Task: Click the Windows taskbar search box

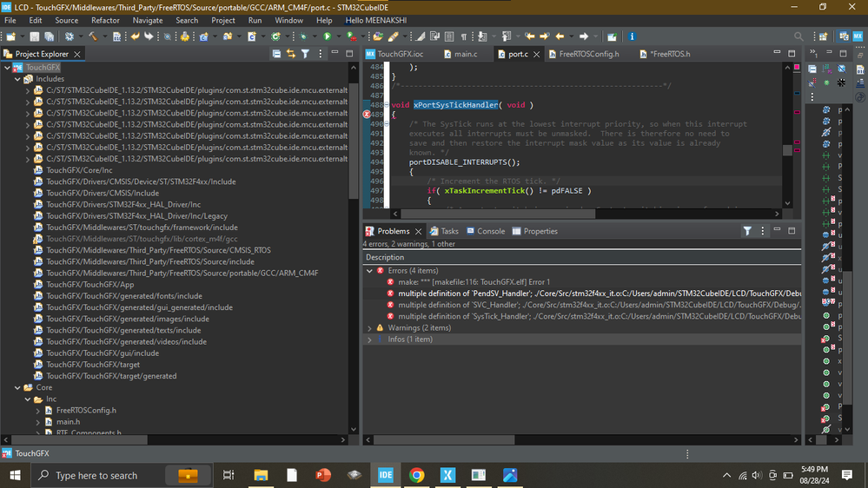Action: point(96,475)
